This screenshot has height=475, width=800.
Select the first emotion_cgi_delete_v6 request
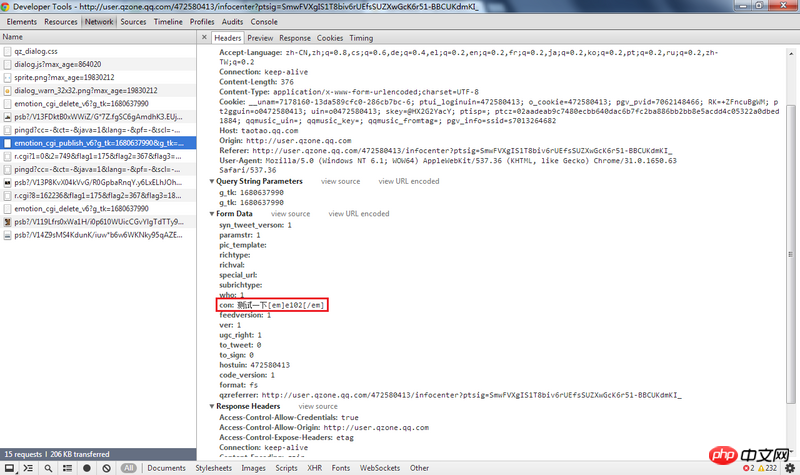98,104
